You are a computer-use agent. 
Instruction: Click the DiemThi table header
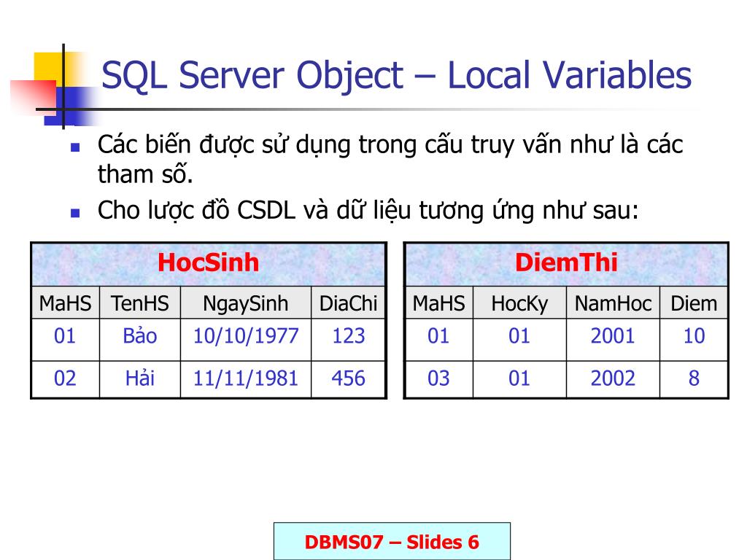pyautogui.click(x=566, y=264)
